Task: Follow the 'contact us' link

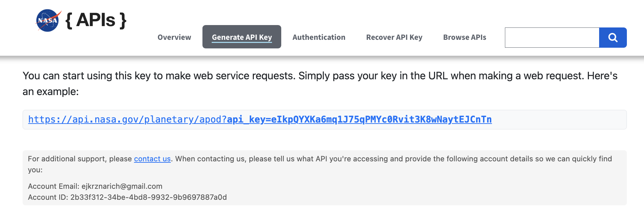Action: pos(152,159)
